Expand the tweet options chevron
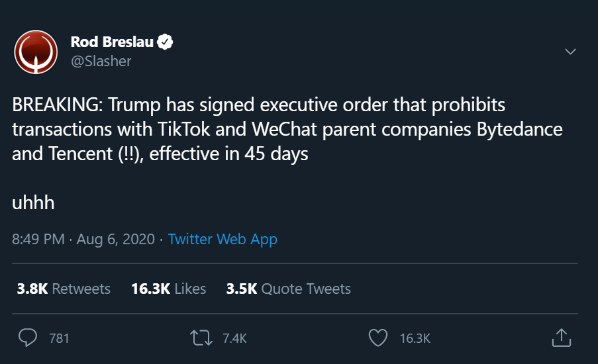This screenshot has height=364, width=598. tap(570, 52)
